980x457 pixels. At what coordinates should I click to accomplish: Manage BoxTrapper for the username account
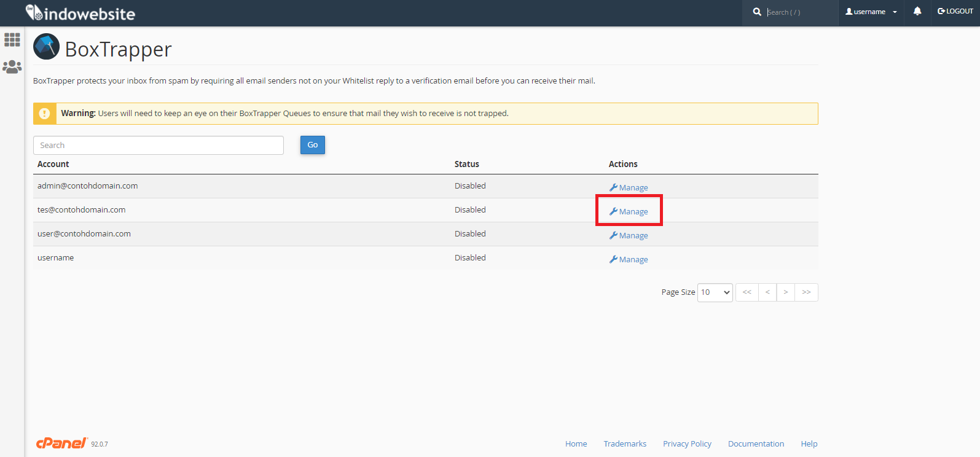[629, 260]
